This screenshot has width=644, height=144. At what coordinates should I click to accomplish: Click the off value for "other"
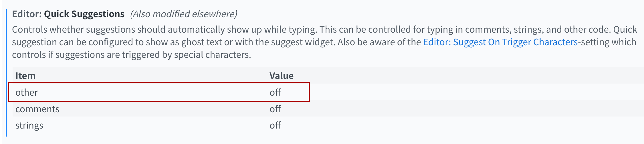click(x=275, y=92)
